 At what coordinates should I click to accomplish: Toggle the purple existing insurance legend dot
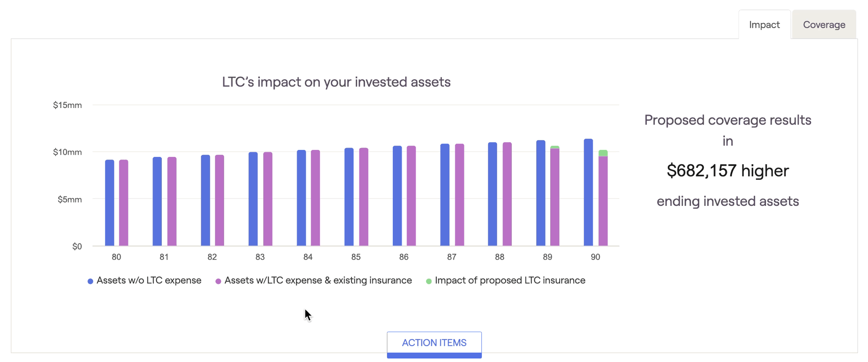(x=218, y=281)
